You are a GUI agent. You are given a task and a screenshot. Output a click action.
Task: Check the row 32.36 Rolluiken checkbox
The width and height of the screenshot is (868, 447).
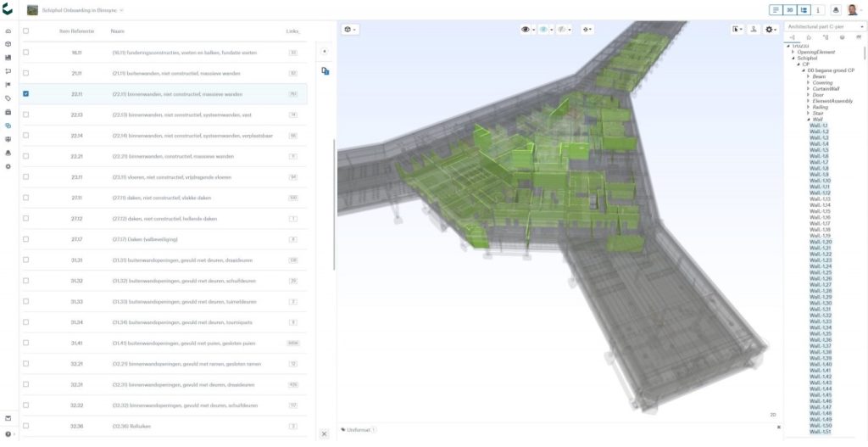tap(25, 426)
